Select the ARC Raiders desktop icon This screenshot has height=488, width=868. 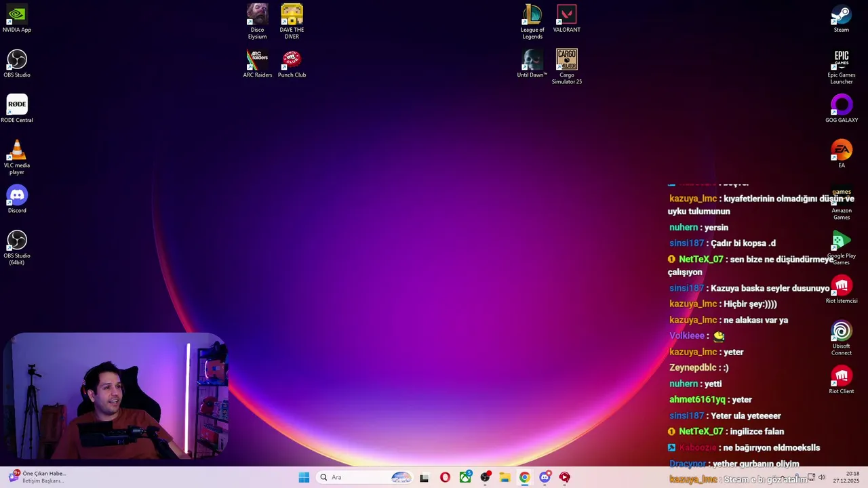(x=257, y=64)
